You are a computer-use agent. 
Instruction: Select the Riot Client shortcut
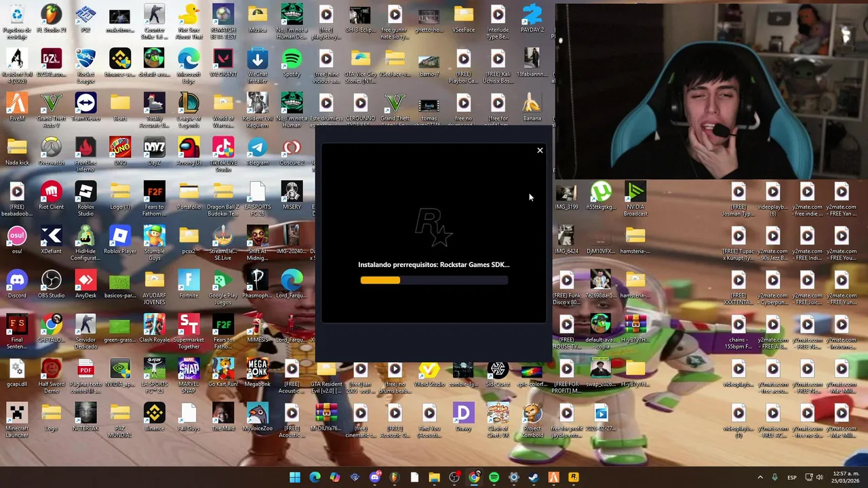coord(51,196)
